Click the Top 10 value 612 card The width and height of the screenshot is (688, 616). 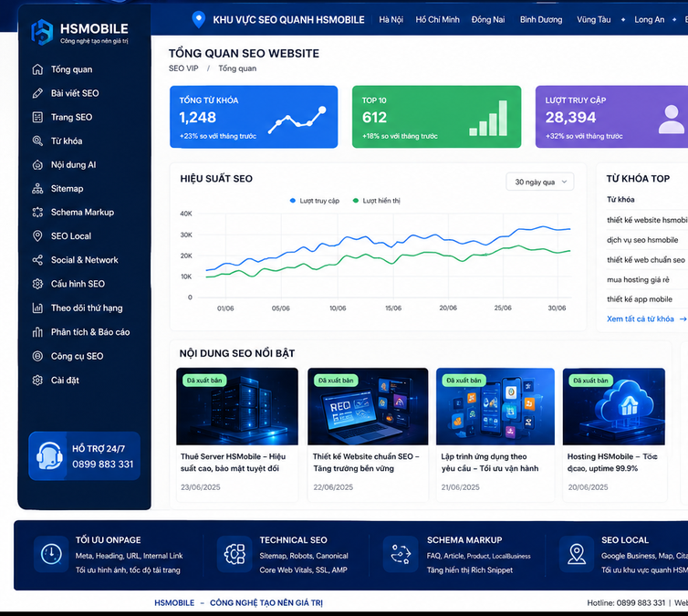pos(436,117)
